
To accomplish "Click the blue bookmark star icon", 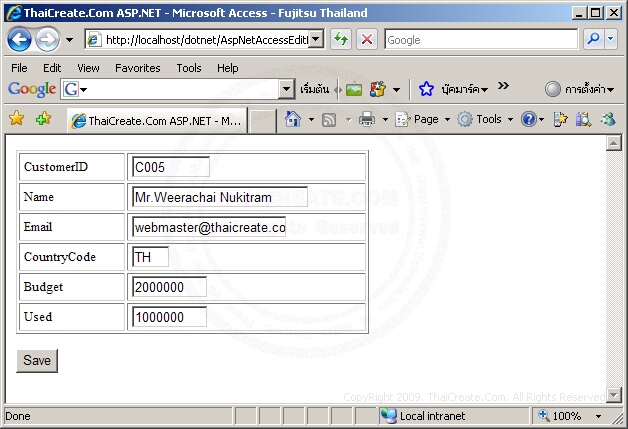I will coord(426,89).
